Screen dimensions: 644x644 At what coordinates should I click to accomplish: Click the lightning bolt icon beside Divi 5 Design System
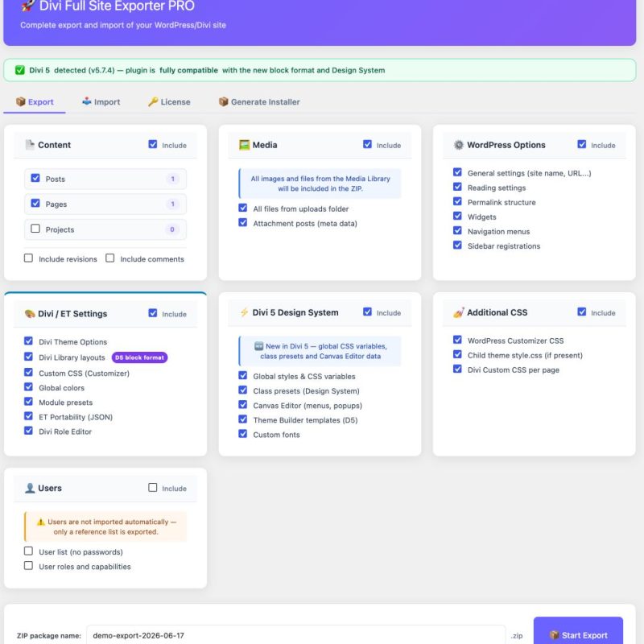pyautogui.click(x=244, y=312)
